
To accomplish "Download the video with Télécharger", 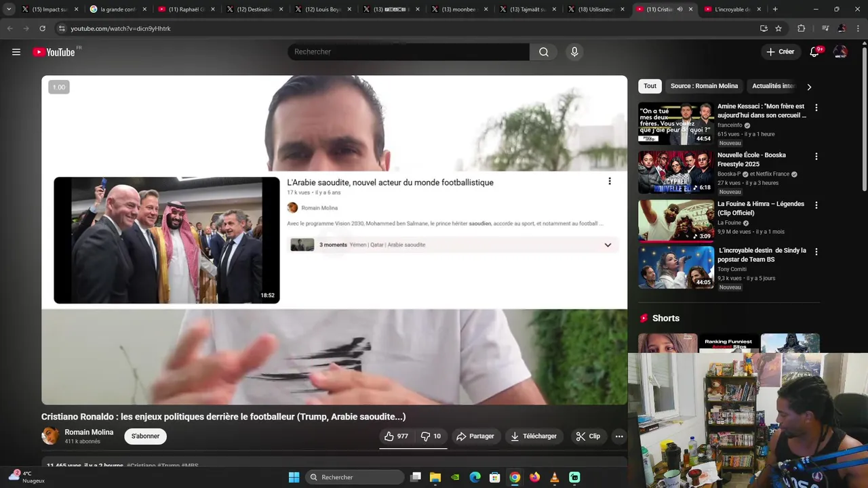I will click(x=534, y=436).
